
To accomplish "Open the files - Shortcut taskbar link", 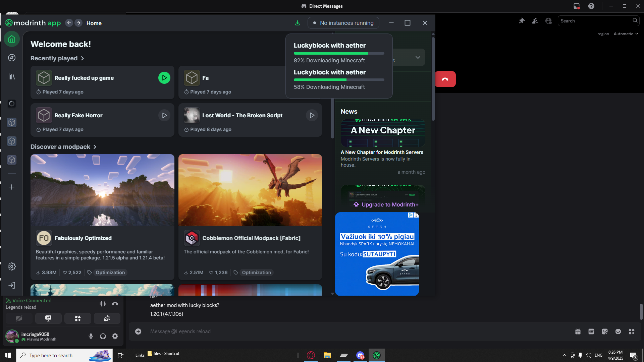I will [x=164, y=354].
